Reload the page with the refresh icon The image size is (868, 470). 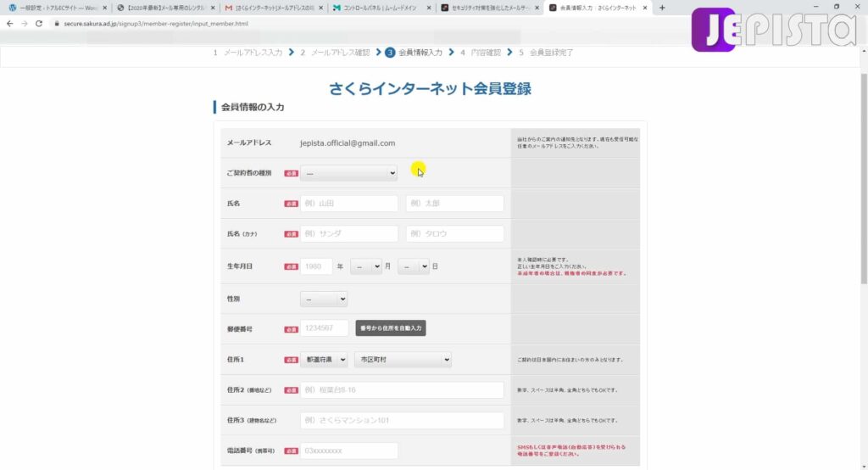click(39, 24)
